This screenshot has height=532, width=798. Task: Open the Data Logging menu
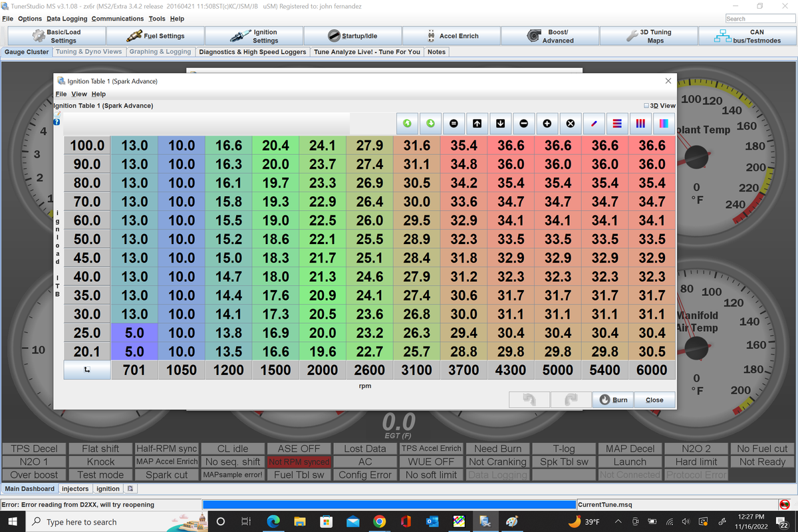pos(66,19)
